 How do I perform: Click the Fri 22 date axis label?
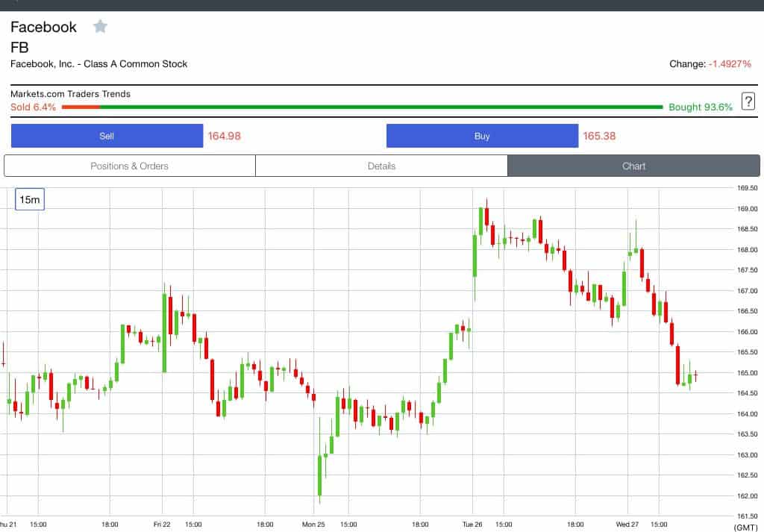click(x=162, y=525)
